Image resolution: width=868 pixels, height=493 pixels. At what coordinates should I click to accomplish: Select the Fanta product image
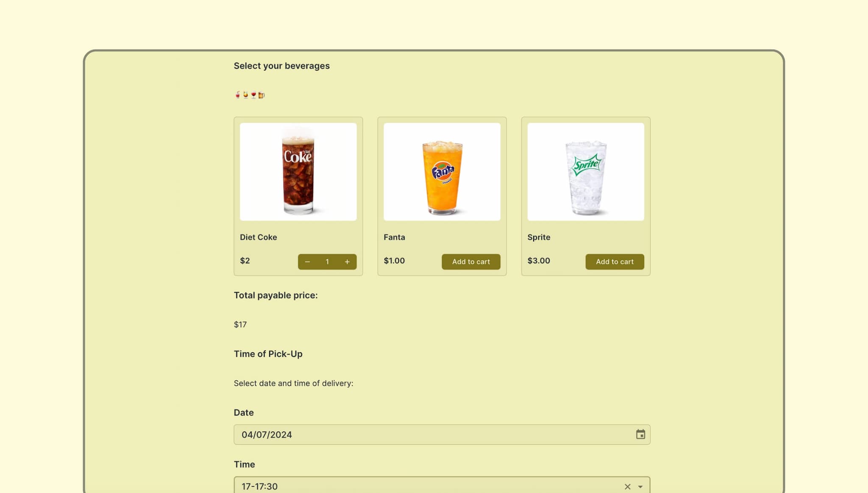[x=442, y=172]
